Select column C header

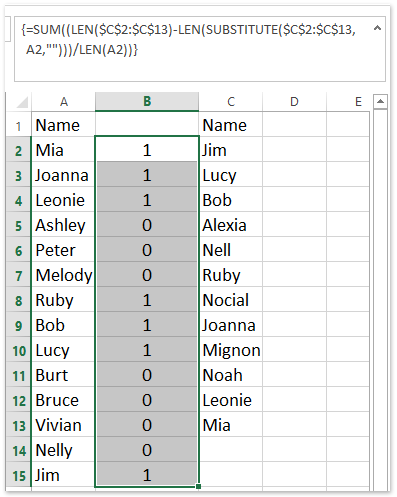pos(231,101)
